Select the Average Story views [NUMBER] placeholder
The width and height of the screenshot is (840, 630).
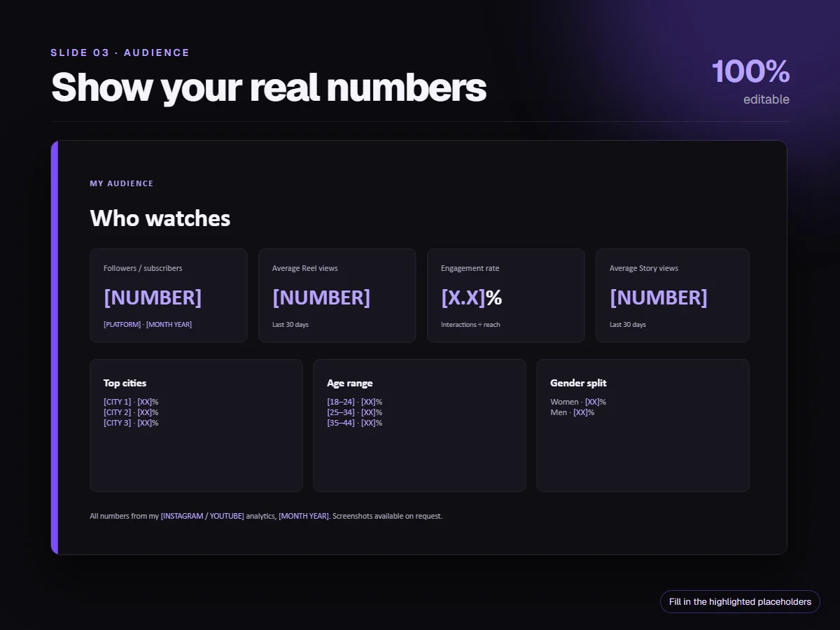[659, 297]
